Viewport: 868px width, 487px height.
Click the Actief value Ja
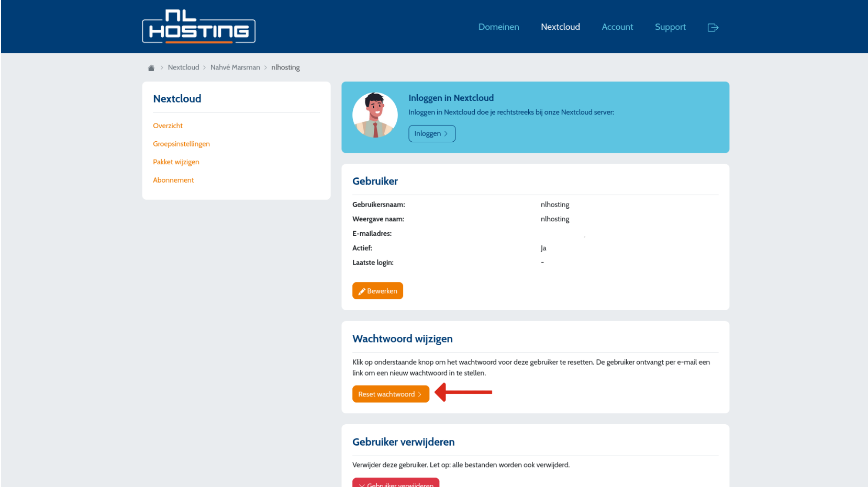tap(543, 248)
